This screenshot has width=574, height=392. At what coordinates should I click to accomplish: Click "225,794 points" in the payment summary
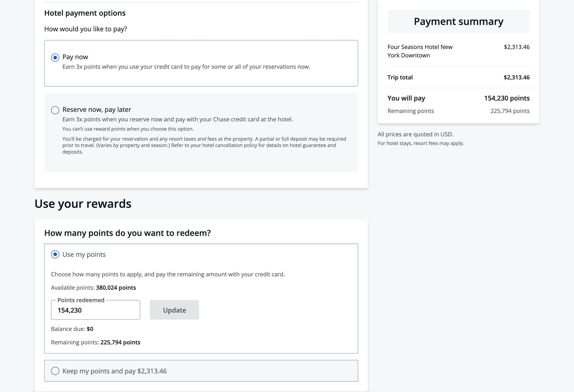click(510, 111)
